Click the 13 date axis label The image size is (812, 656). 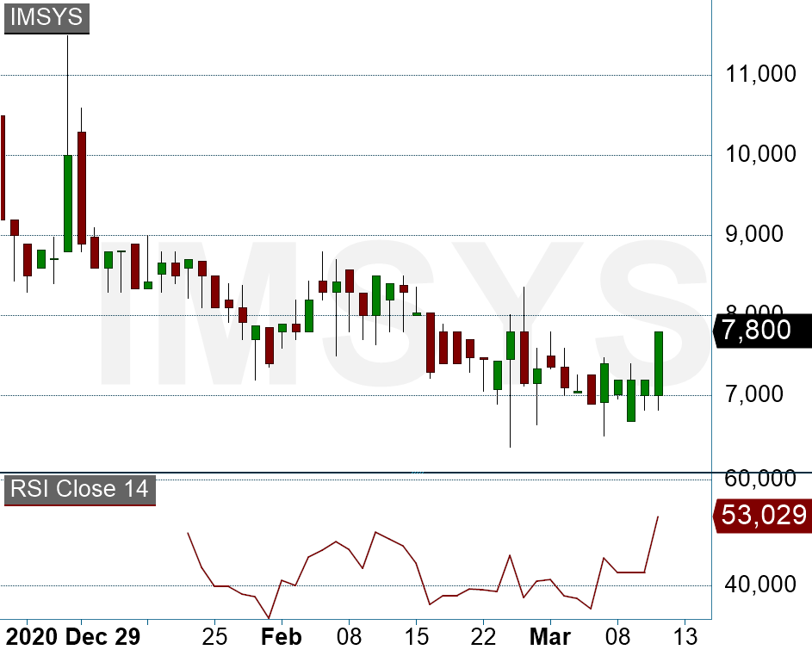(685, 637)
